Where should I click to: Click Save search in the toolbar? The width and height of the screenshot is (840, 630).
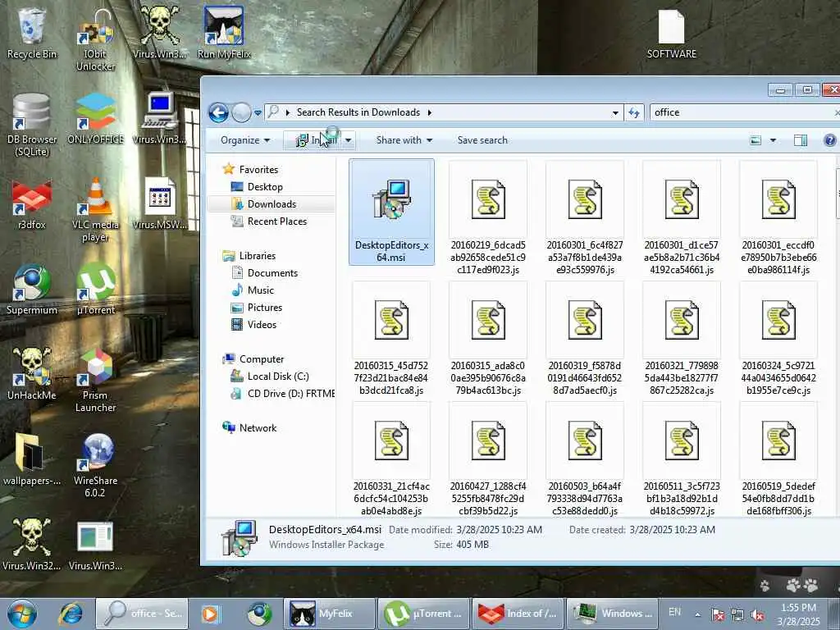tap(482, 140)
